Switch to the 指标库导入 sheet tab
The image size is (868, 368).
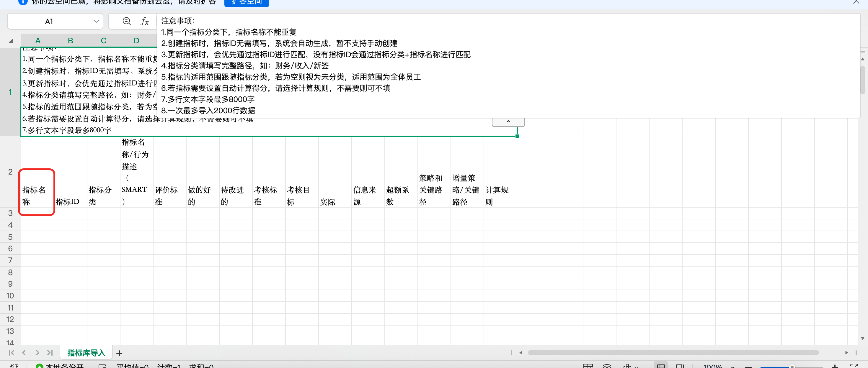tap(86, 353)
